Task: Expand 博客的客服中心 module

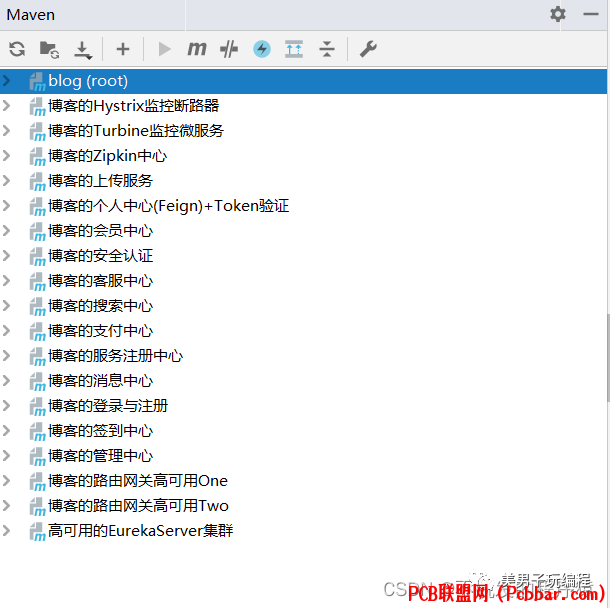Action: click(x=6, y=280)
